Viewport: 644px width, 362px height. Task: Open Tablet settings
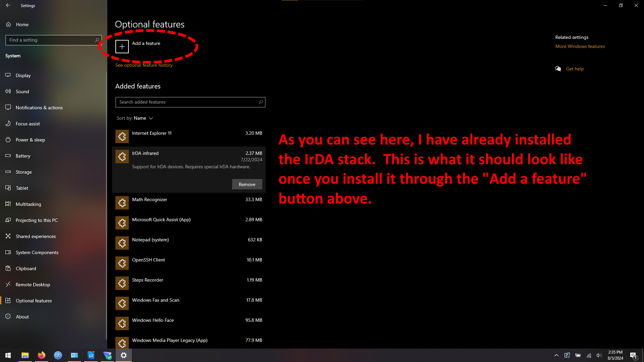[54, 188]
